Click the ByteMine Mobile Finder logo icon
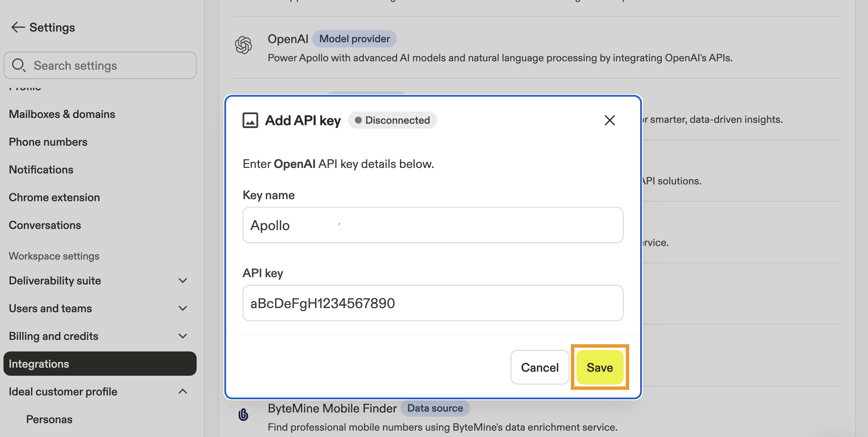Image resolution: width=868 pixels, height=437 pixels. pyautogui.click(x=243, y=414)
